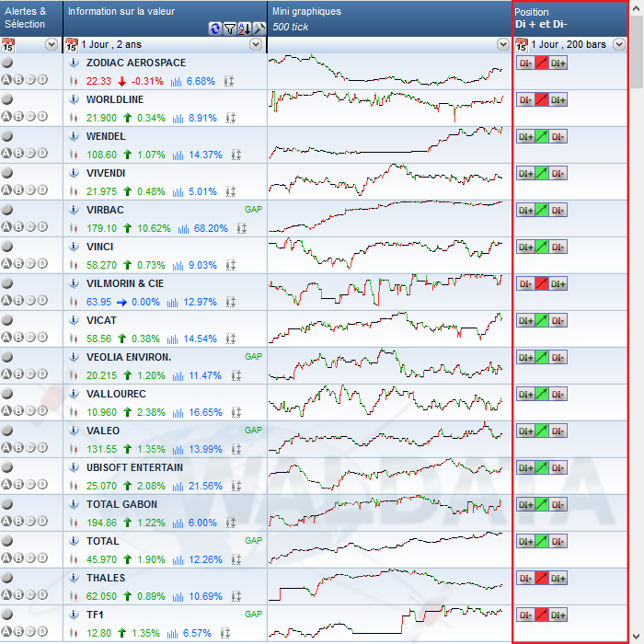Open the info icon for VINCI

74,247
